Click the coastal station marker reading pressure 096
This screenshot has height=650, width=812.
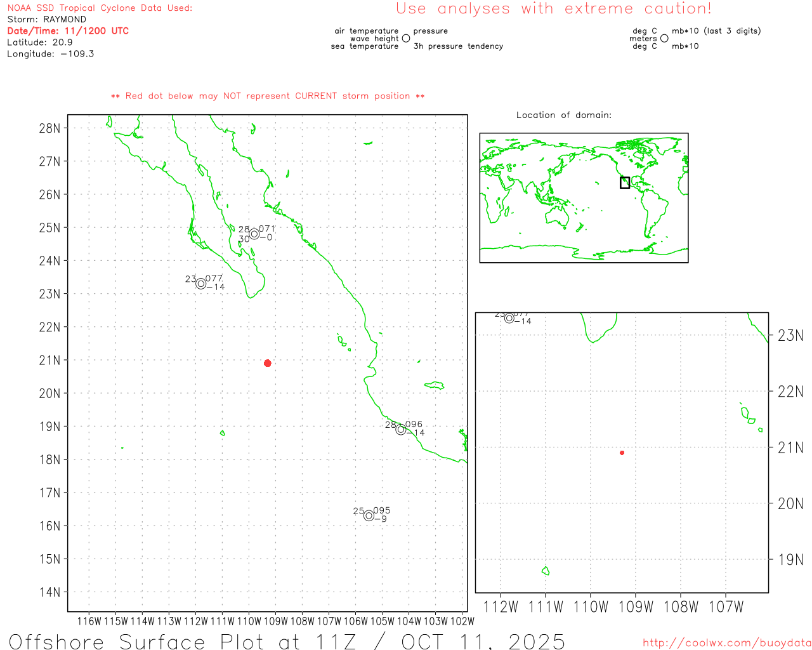[400, 429]
